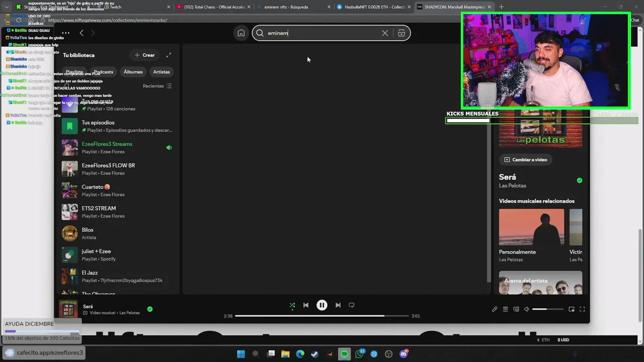This screenshot has height=362, width=644.
Task: Open EzeeFlores3 Streams playlist
Action: (117, 148)
